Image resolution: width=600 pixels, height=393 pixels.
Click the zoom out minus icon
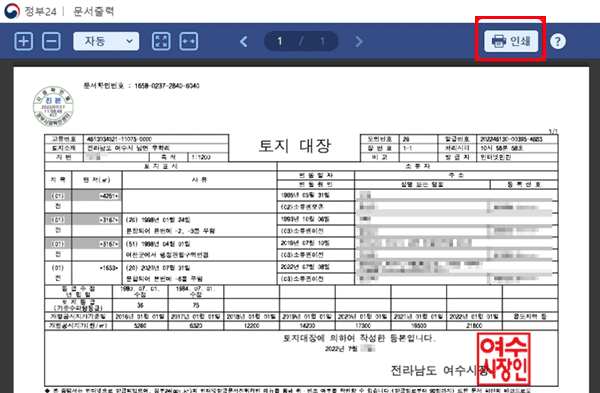pos(51,41)
